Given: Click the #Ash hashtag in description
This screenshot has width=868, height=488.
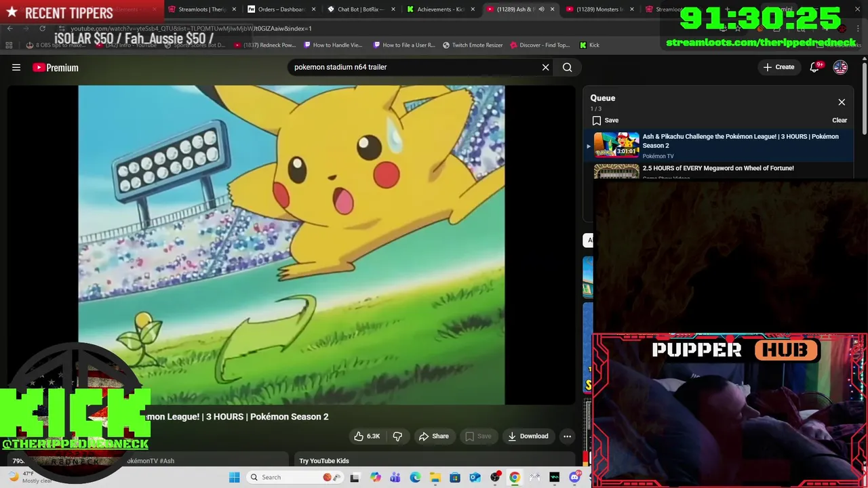Looking at the screenshot, I should 167,461.
